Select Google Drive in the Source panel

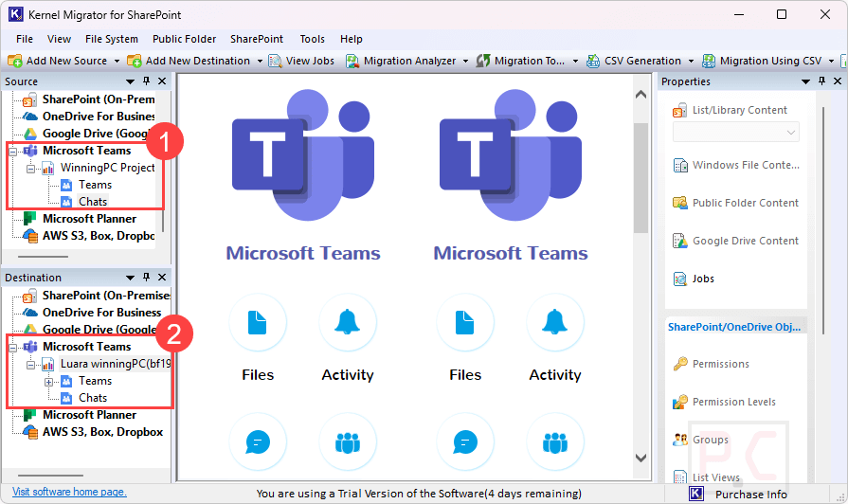coord(96,134)
